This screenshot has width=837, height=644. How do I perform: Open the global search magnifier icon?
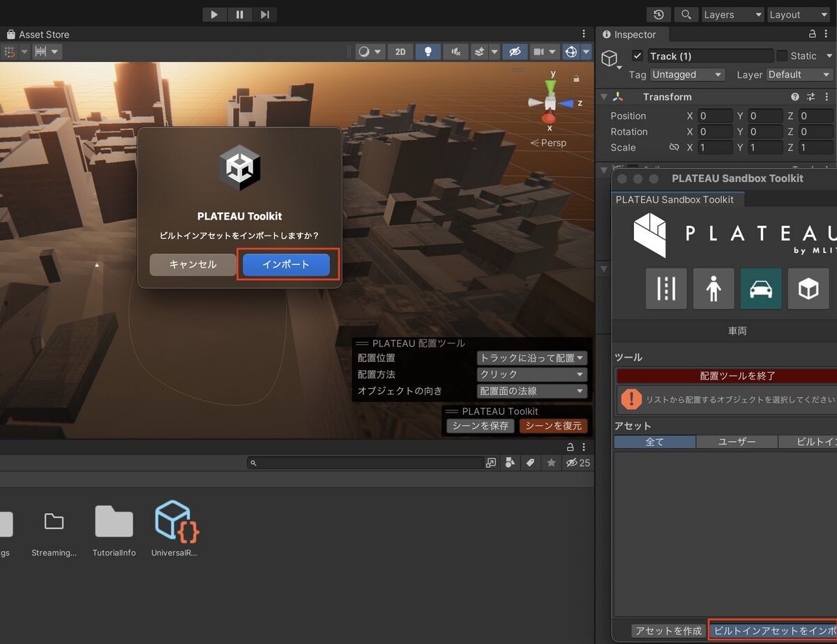point(686,15)
